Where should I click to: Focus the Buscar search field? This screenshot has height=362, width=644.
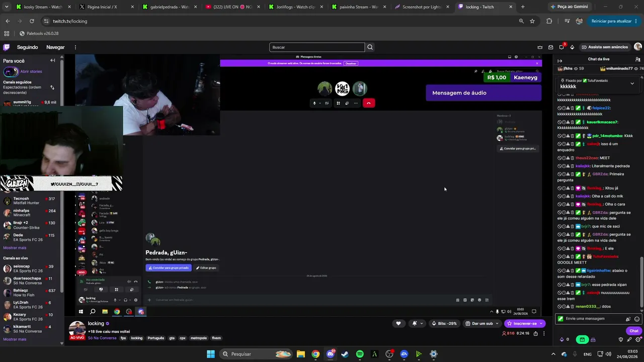click(x=317, y=47)
